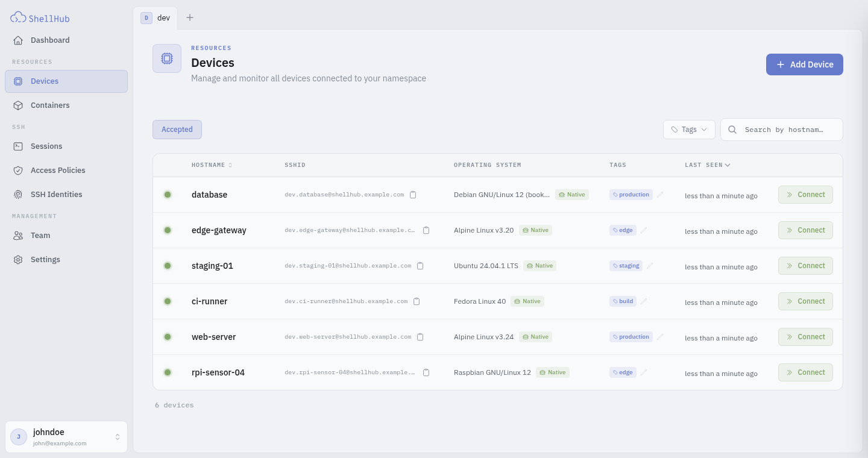
Task: Go to Containers page
Action: pyautogui.click(x=66, y=105)
